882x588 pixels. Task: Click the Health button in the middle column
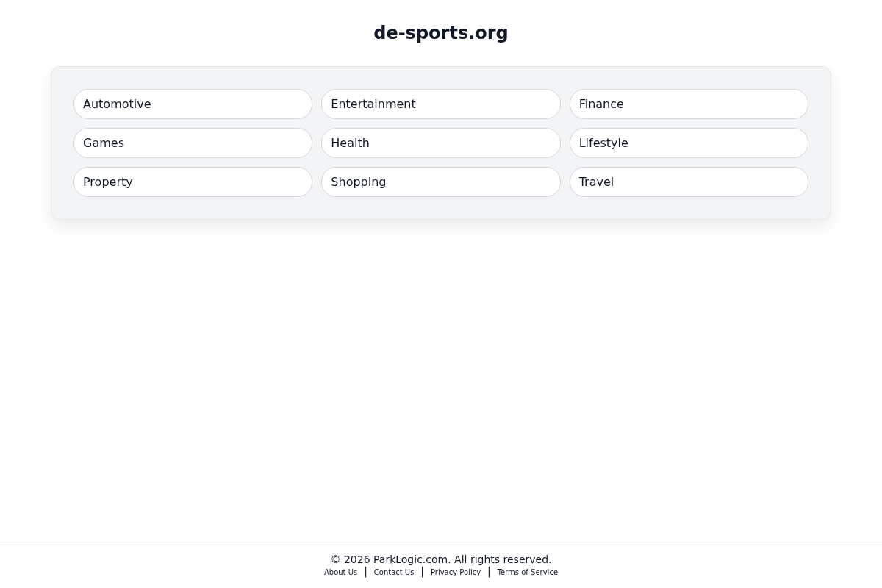[x=441, y=143]
